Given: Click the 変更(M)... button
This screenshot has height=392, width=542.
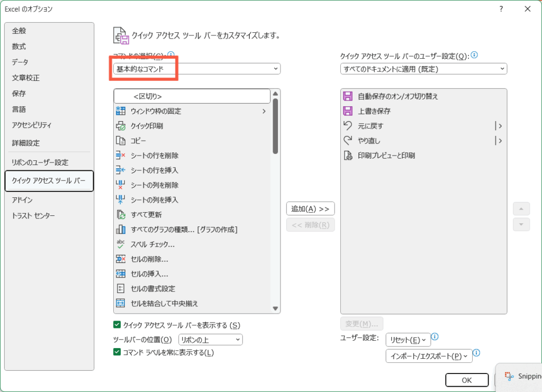Looking at the screenshot, I should point(362,324).
